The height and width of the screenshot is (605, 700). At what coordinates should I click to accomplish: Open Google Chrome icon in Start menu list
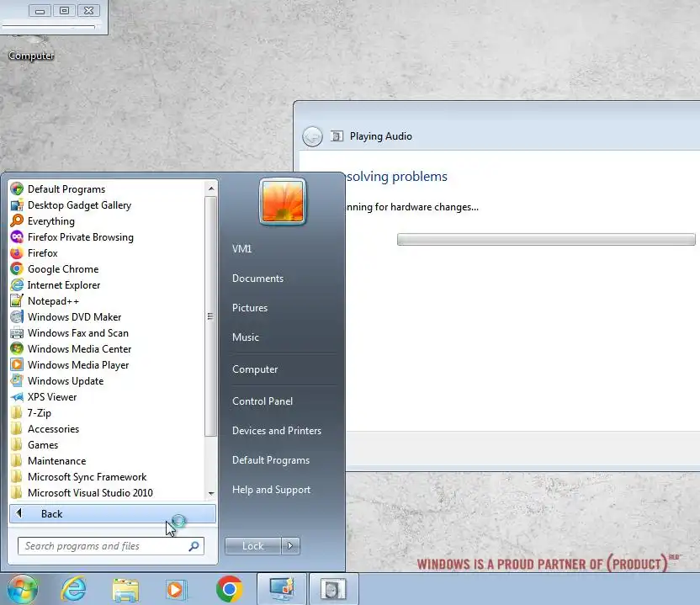click(17, 268)
